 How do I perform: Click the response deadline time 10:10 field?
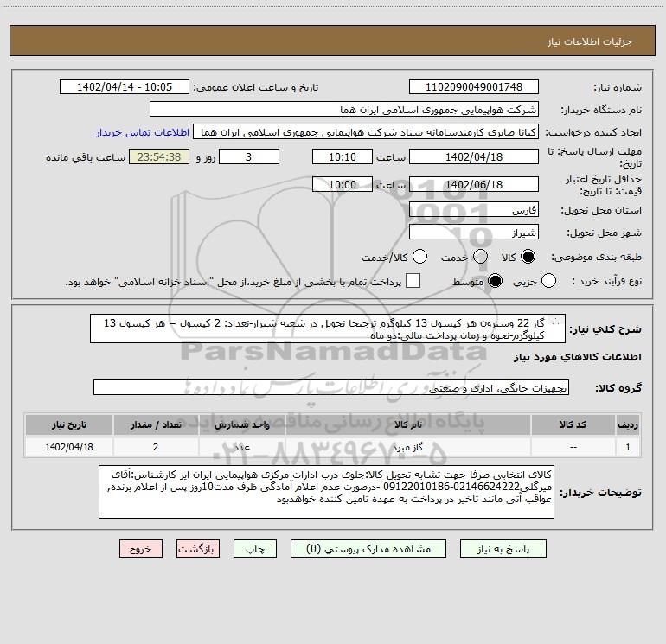[343, 156]
